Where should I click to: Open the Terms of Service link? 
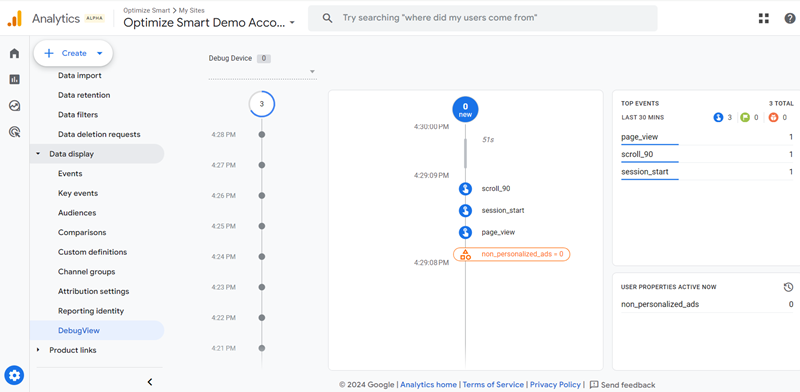[493, 385]
